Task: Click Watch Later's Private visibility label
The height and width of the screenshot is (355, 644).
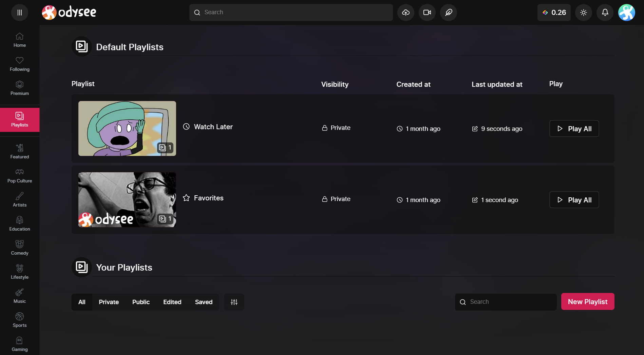Action: pos(336,128)
